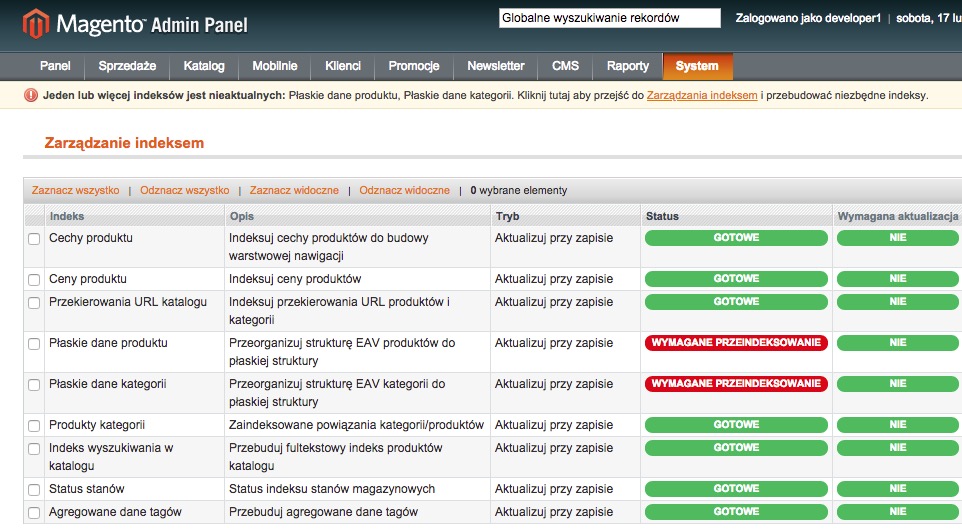Image resolution: width=962 pixels, height=532 pixels.
Task: Click the global record search field
Action: (609, 18)
